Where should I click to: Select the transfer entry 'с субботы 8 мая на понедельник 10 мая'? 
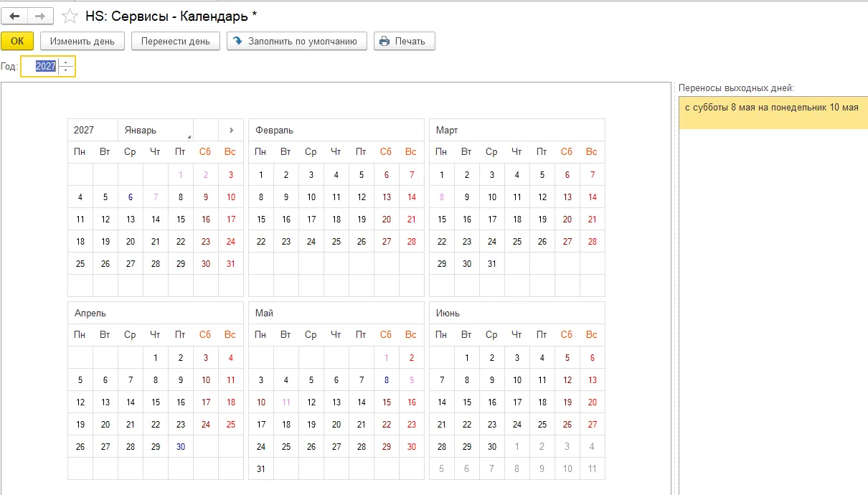773,108
